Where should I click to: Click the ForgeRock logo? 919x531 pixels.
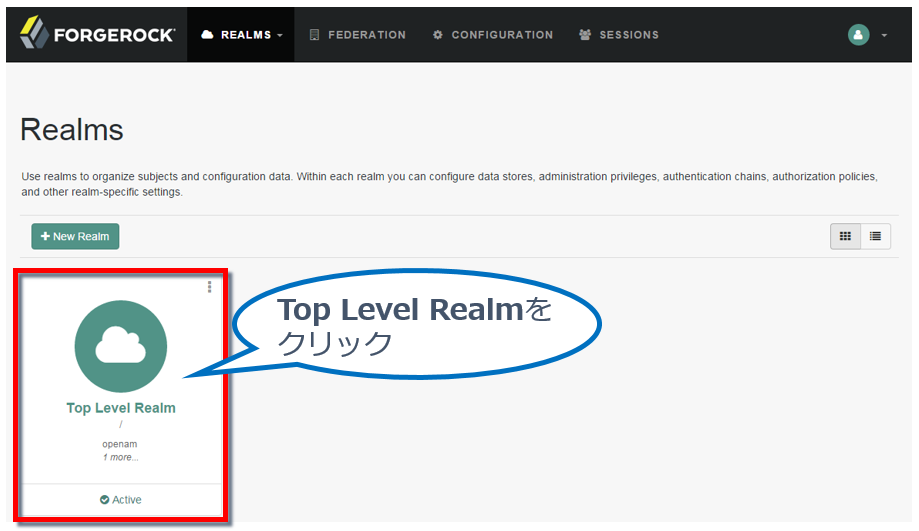click(x=97, y=33)
